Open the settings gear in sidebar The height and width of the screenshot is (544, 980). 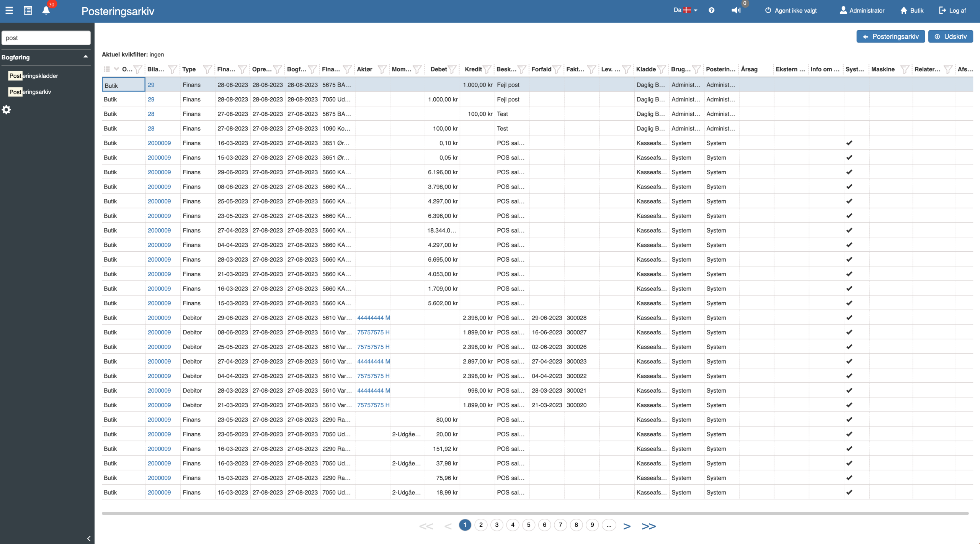[x=7, y=110]
